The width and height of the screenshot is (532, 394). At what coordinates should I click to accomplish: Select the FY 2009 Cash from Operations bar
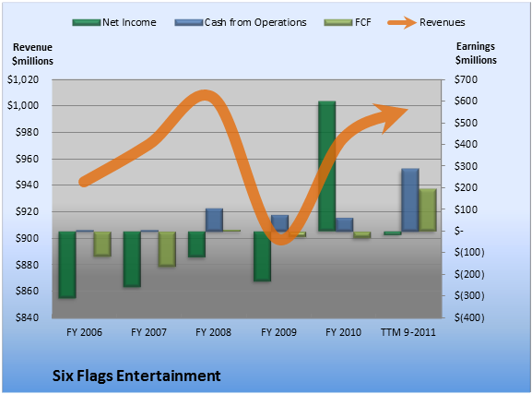point(280,223)
